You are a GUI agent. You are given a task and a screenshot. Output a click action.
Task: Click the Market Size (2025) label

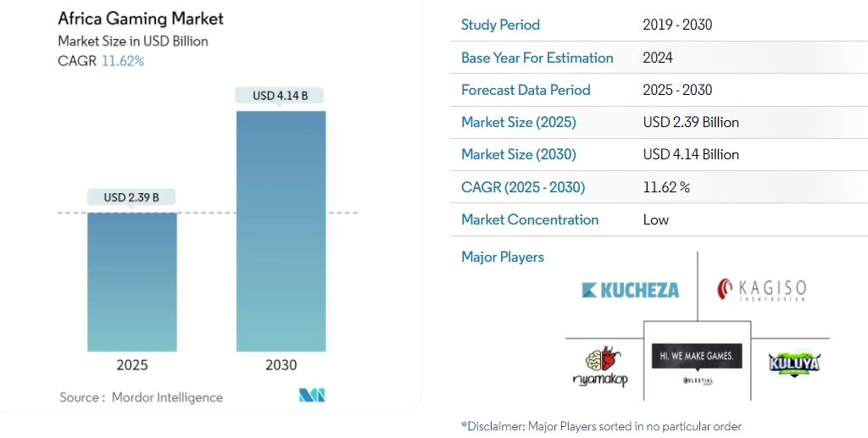518,122
